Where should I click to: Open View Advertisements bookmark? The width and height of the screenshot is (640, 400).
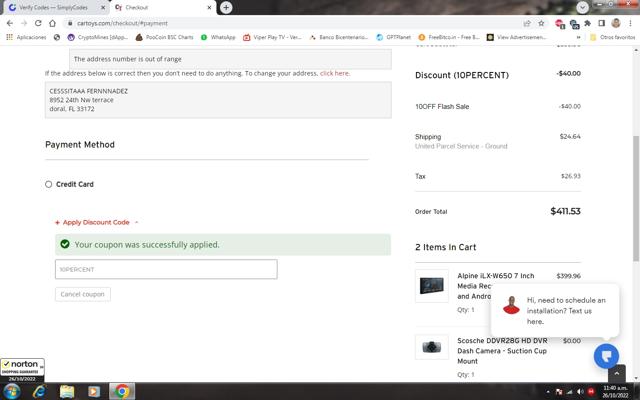[x=517, y=37]
